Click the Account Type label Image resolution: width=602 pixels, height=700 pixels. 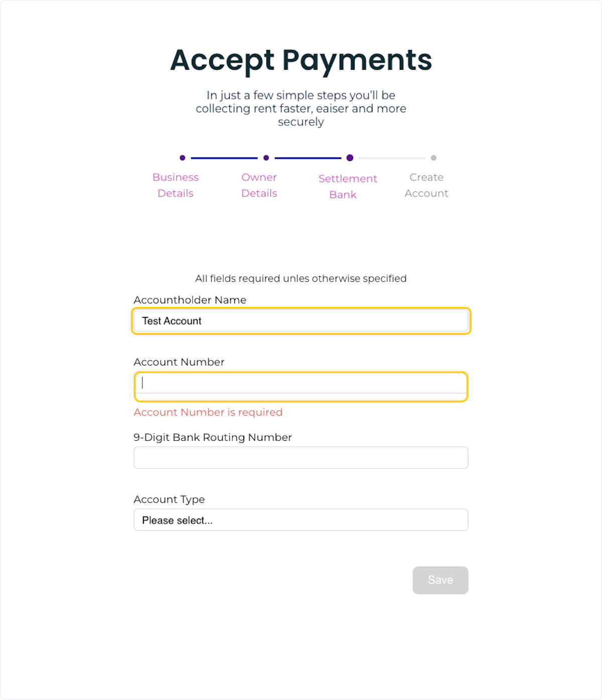(x=169, y=499)
